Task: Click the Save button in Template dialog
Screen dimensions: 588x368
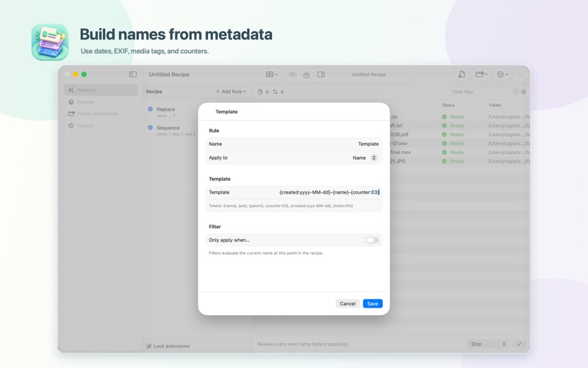Action: pos(373,303)
